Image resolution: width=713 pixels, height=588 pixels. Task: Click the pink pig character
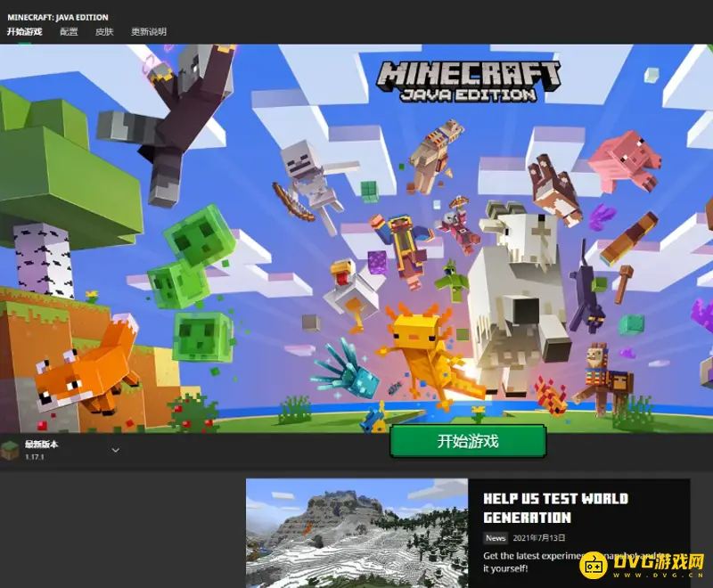click(x=627, y=159)
